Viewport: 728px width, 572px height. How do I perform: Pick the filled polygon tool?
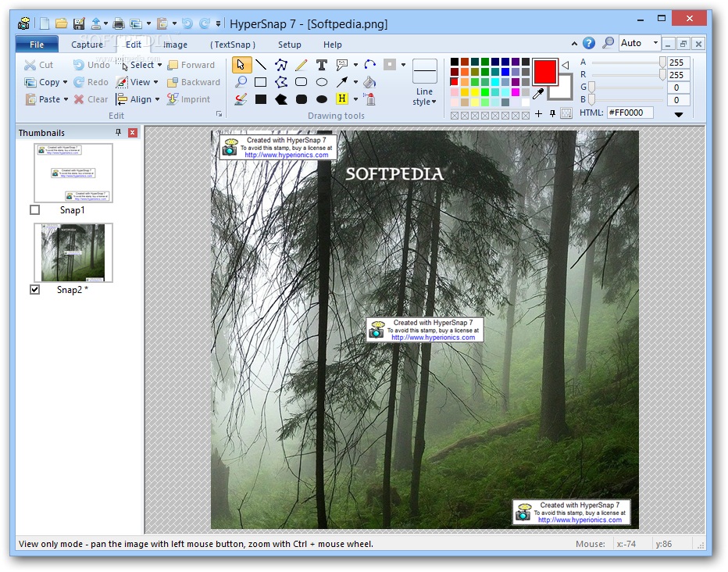281,99
